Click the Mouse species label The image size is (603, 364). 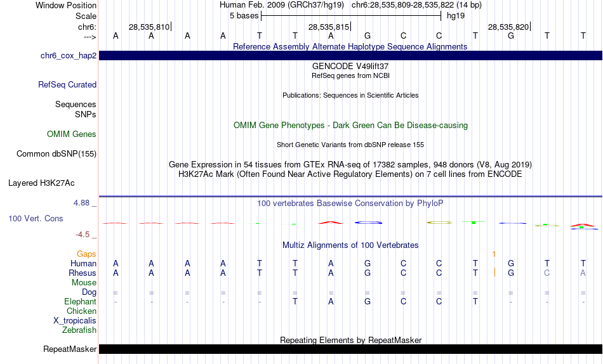pyautogui.click(x=84, y=283)
